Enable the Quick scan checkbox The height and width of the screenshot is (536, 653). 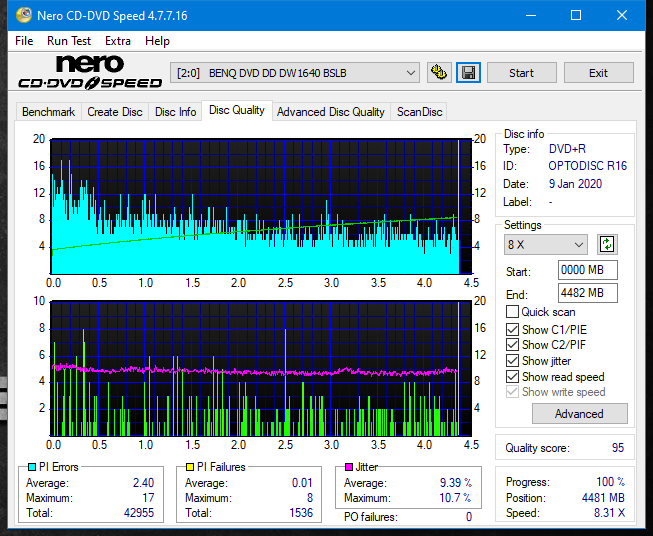pos(513,312)
